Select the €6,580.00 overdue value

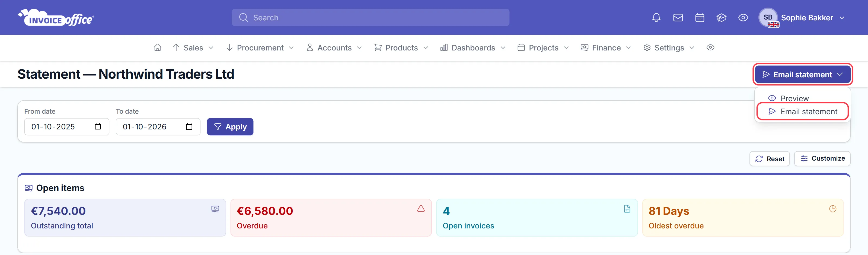pos(265,211)
